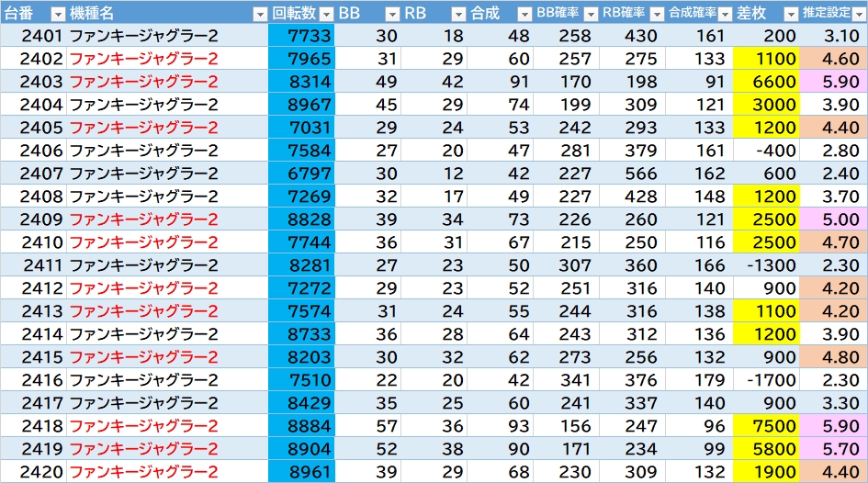The image size is (868, 483).
Task: Select RB probability 566 cell
Action: tap(632, 174)
